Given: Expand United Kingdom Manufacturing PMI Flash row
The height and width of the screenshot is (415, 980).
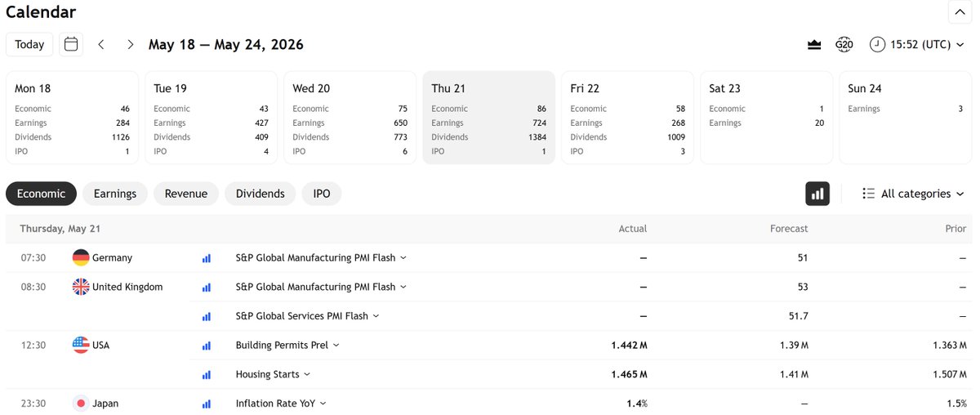Looking at the screenshot, I should click(x=403, y=288).
